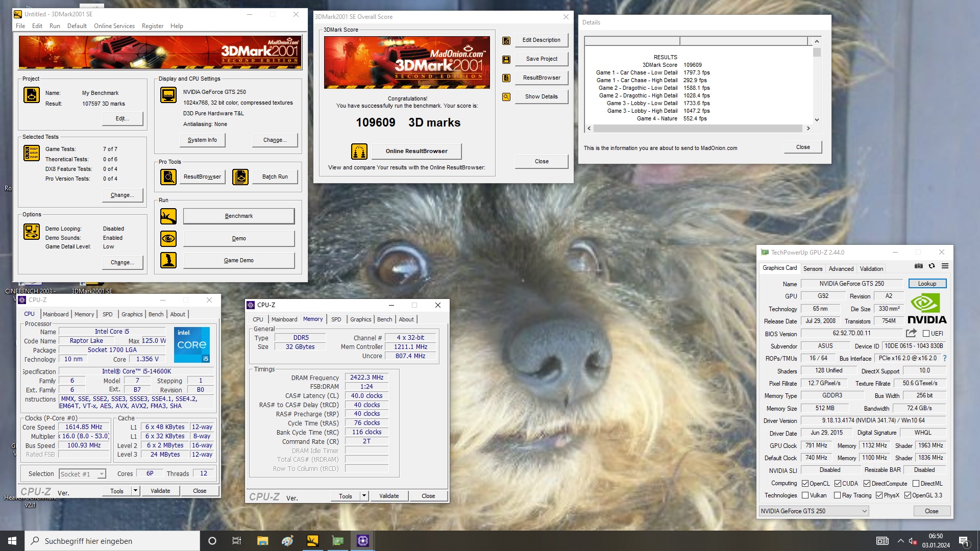Open the GPU selection dropdown in GPU-Z
Image resolution: width=980 pixels, height=551 pixels.
[814, 511]
